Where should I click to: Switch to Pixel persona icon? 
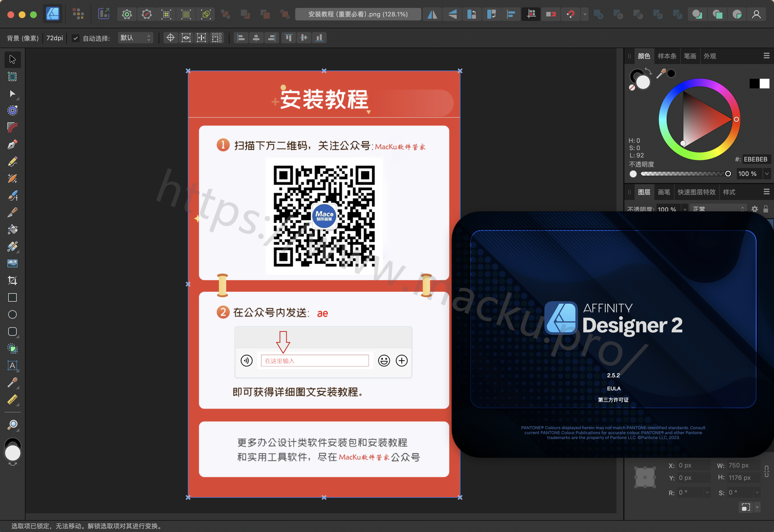78,14
